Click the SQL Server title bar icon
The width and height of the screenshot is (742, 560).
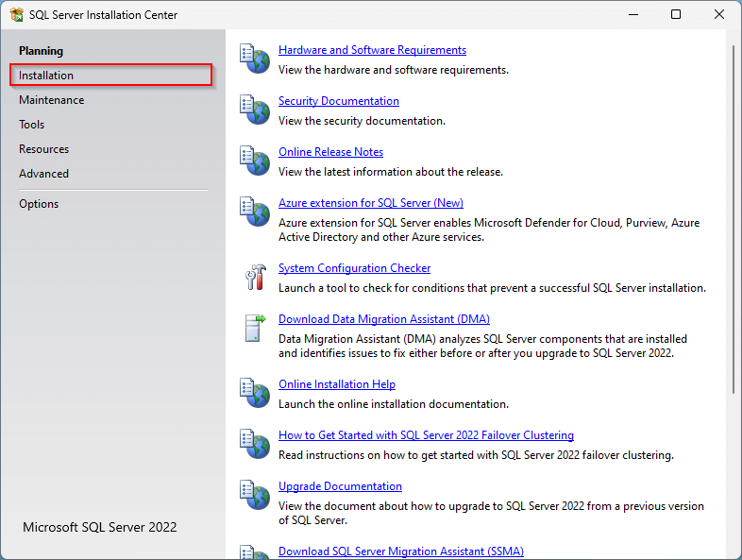tap(16, 15)
